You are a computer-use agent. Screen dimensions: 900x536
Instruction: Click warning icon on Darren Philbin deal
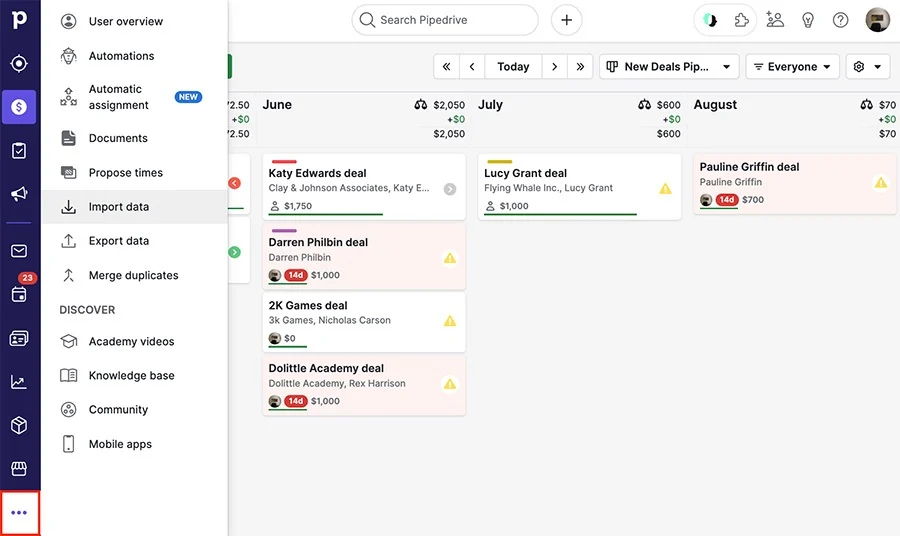[x=450, y=258]
